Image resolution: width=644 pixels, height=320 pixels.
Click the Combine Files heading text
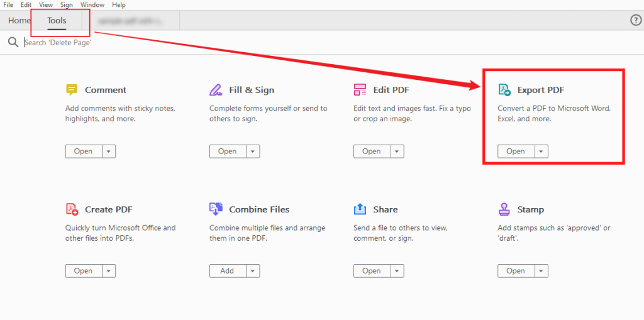click(259, 209)
